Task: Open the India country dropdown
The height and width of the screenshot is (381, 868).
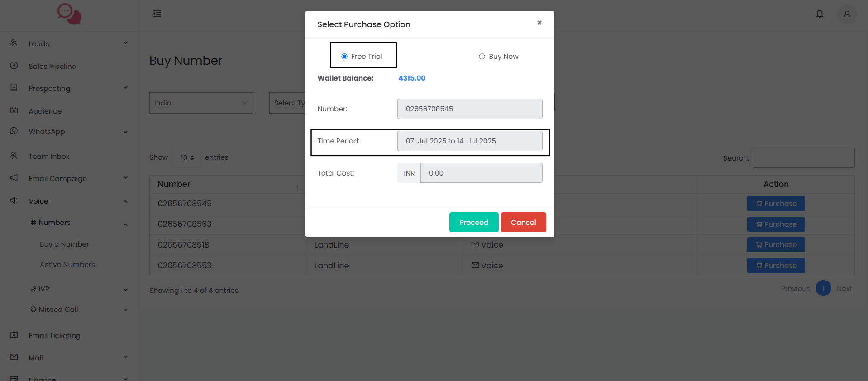Action: click(x=201, y=103)
